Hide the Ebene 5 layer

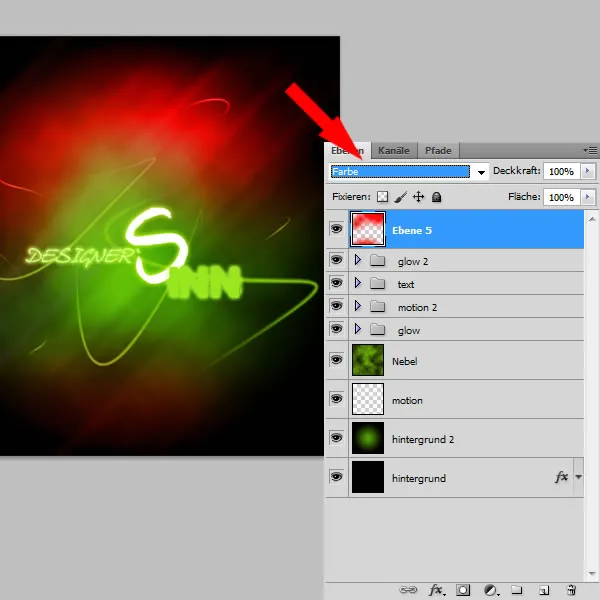click(x=336, y=230)
